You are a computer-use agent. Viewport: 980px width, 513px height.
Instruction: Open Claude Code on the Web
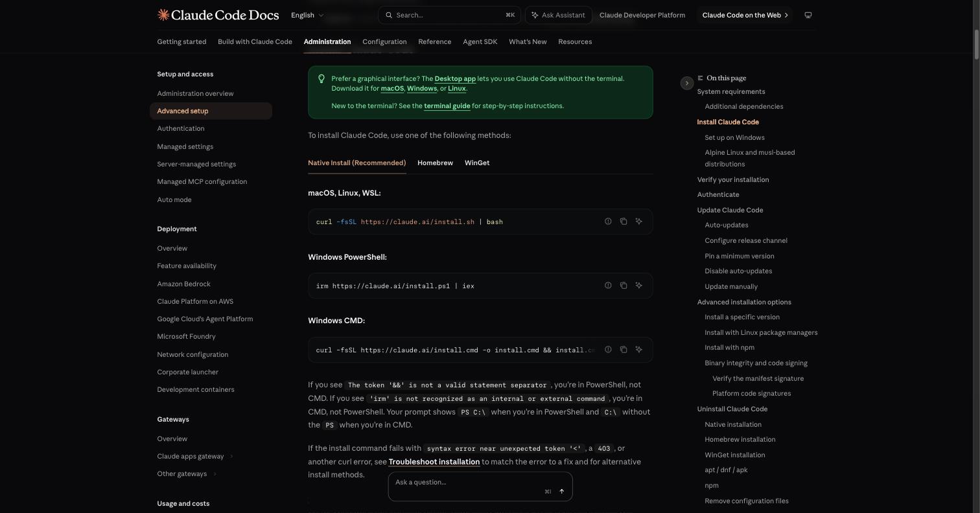pyautogui.click(x=745, y=15)
